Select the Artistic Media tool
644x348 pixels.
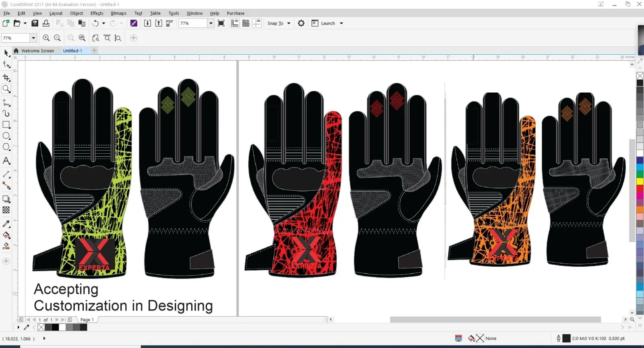click(6, 113)
